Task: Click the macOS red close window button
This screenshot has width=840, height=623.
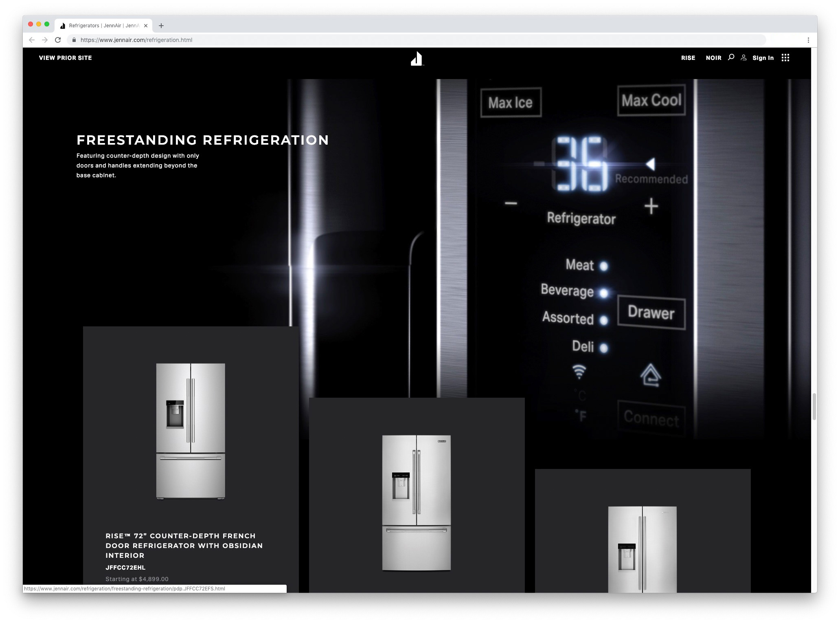Action: tap(31, 24)
